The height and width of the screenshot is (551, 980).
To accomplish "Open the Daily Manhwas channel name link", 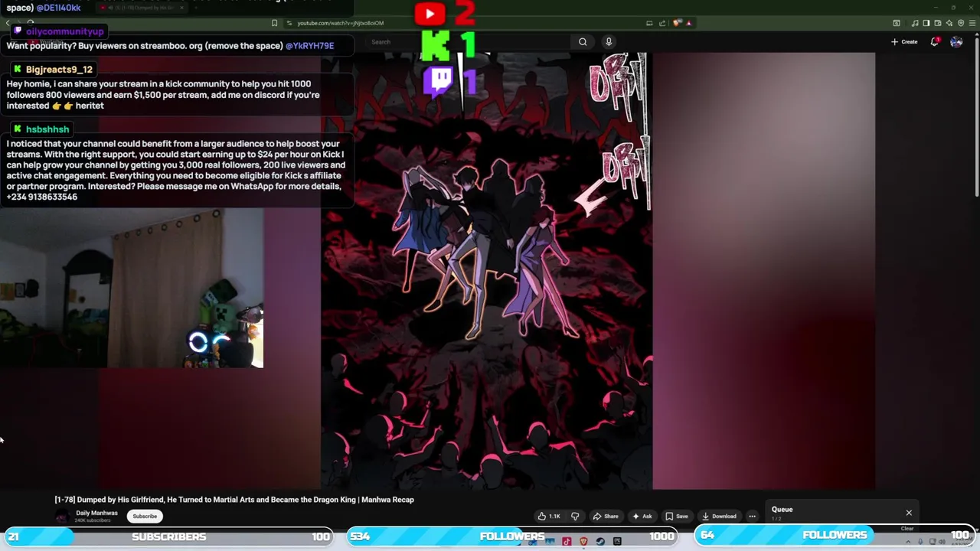I will (97, 513).
